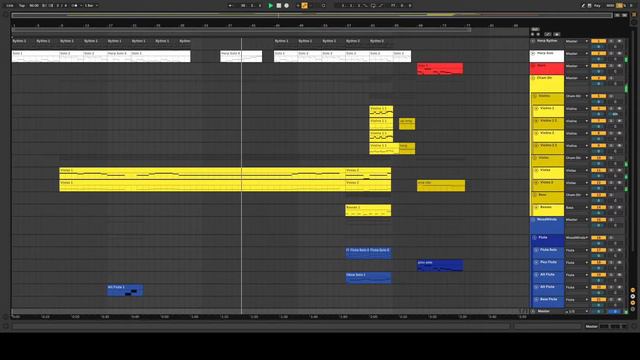This screenshot has height=360, width=640.
Task: Select the Violins 1 2 track header
Action: (x=549, y=124)
